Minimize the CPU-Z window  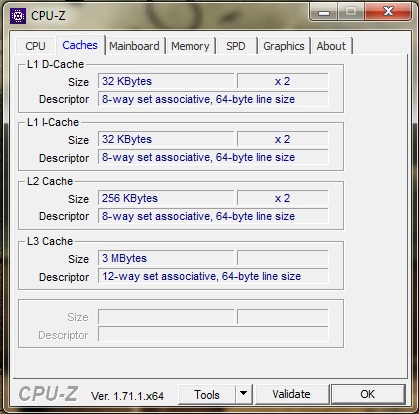click(x=324, y=12)
